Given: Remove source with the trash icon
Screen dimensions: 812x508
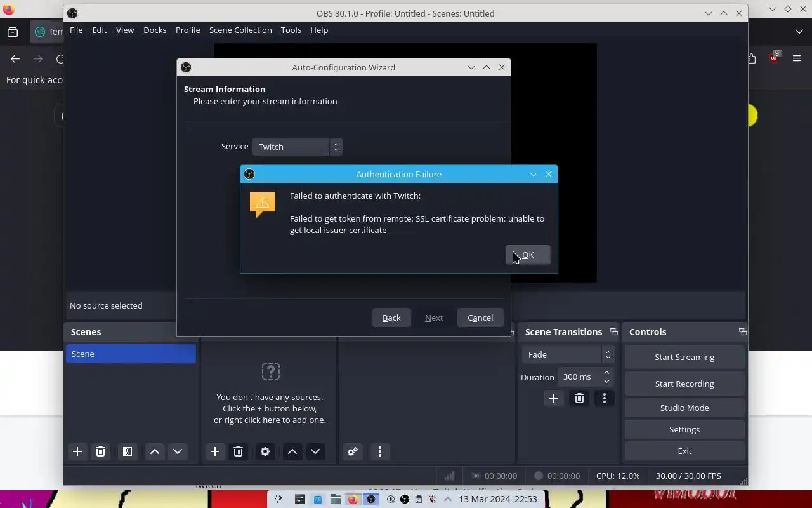Looking at the screenshot, I should tap(238, 451).
